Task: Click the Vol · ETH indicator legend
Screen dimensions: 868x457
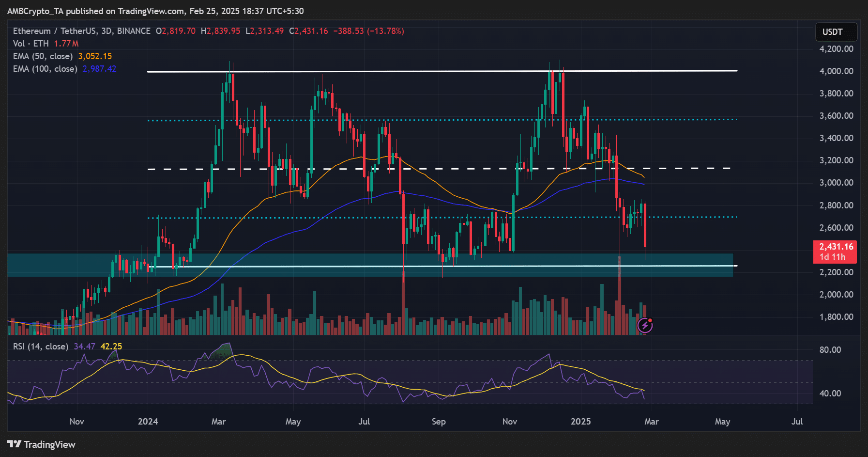Action: (31, 44)
